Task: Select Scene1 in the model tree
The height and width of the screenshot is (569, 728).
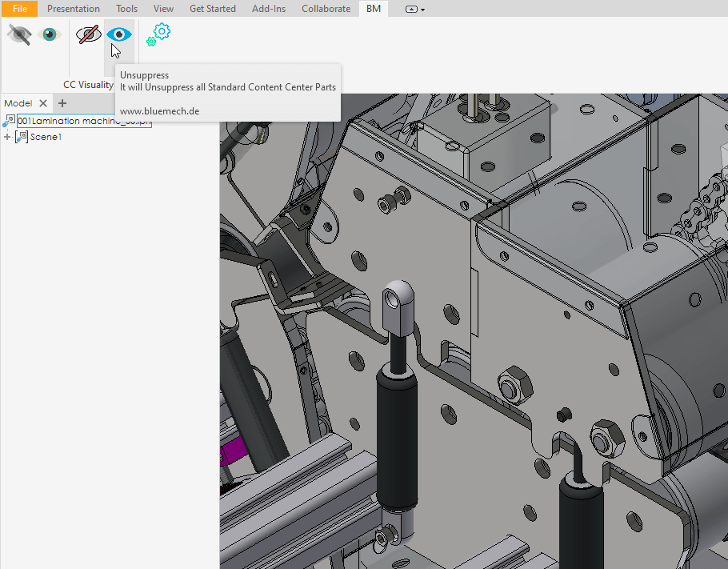Action: pyautogui.click(x=46, y=137)
